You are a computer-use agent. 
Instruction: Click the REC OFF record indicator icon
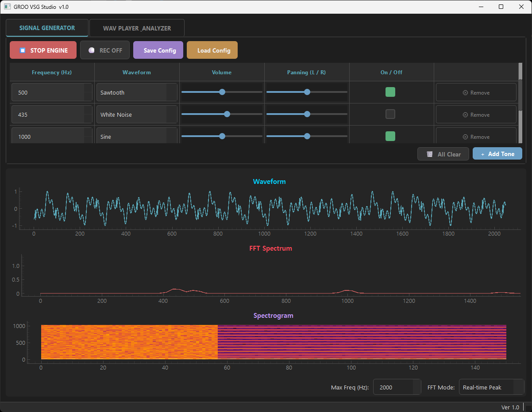[92, 50]
